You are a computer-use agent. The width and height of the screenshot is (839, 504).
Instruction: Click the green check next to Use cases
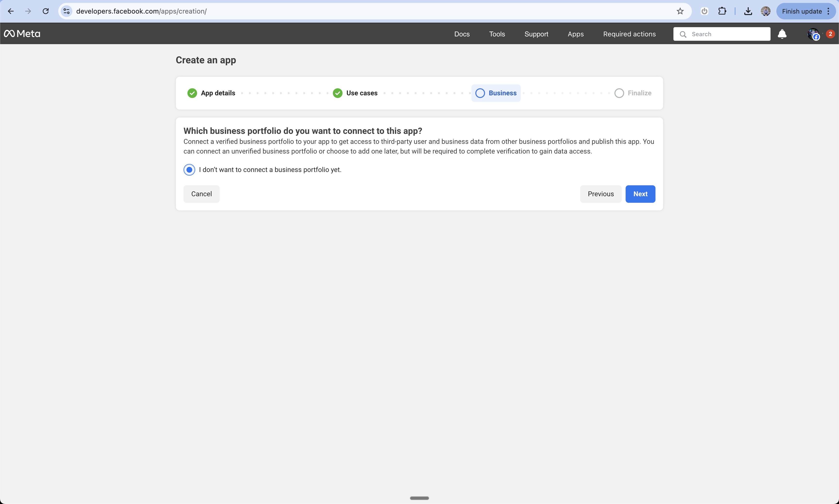tap(338, 93)
